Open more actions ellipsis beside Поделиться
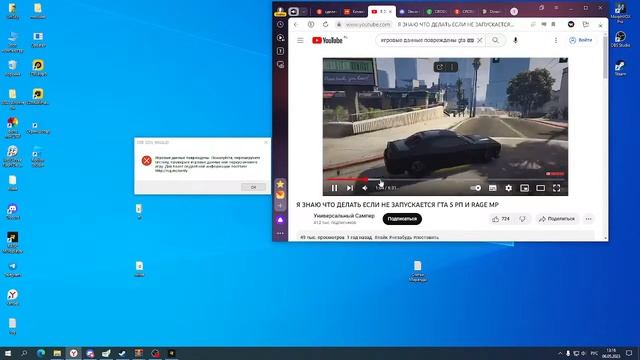 pyautogui.click(x=589, y=219)
